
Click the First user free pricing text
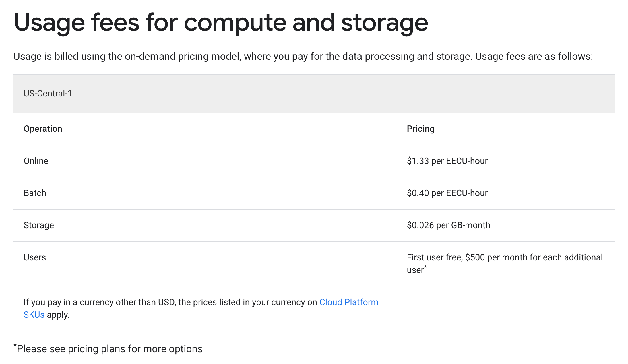(x=505, y=264)
